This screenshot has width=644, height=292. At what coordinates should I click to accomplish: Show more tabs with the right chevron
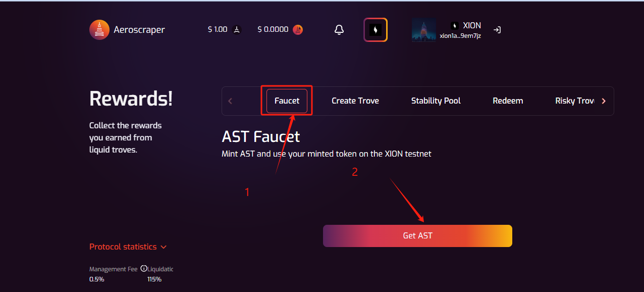coord(604,101)
